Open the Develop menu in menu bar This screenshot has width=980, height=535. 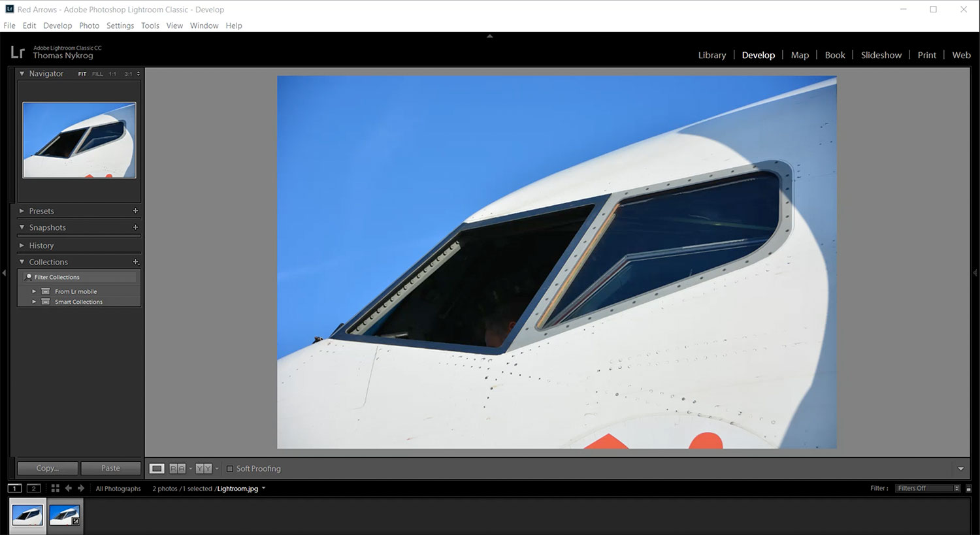[57, 25]
